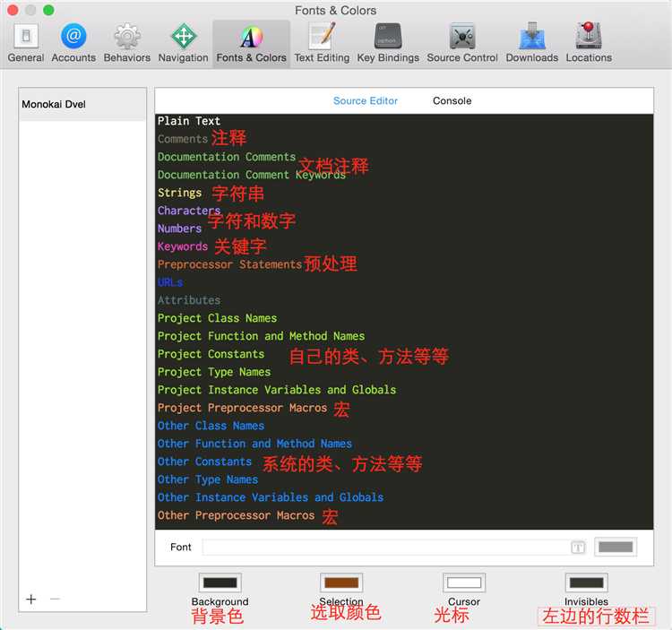Open the Locations preferences pane
The height and width of the screenshot is (630, 672).
click(589, 43)
